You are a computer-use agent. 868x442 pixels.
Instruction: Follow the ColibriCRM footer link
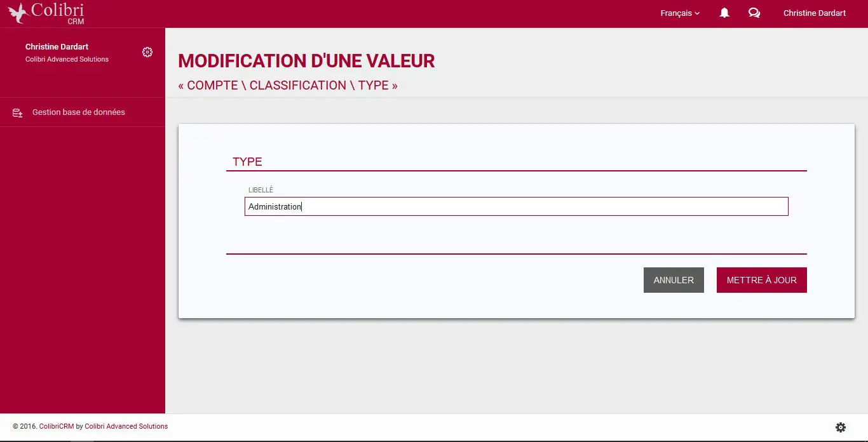tap(57, 426)
